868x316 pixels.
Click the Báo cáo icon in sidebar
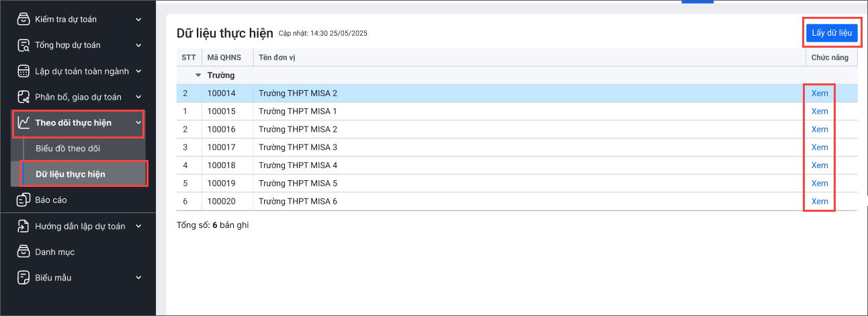24,200
